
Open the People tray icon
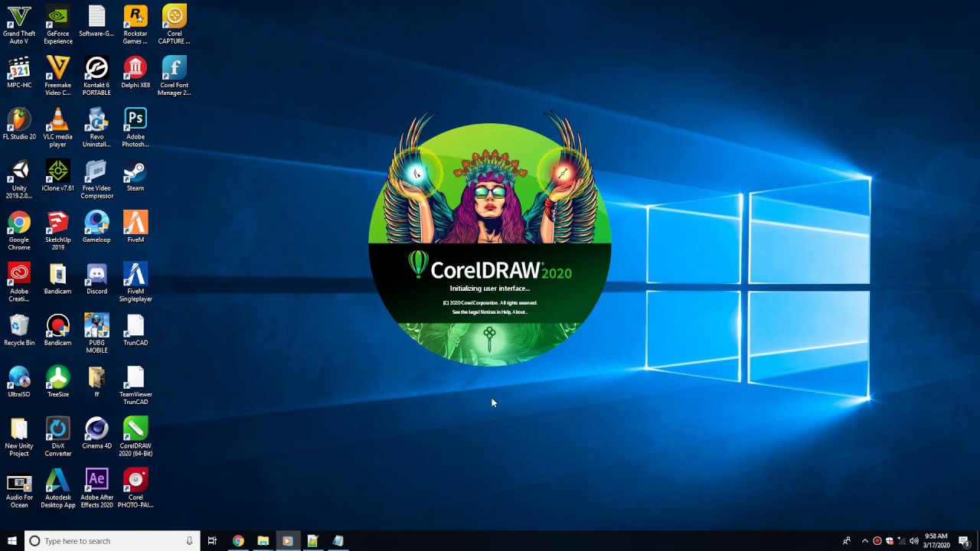pos(846,541)
